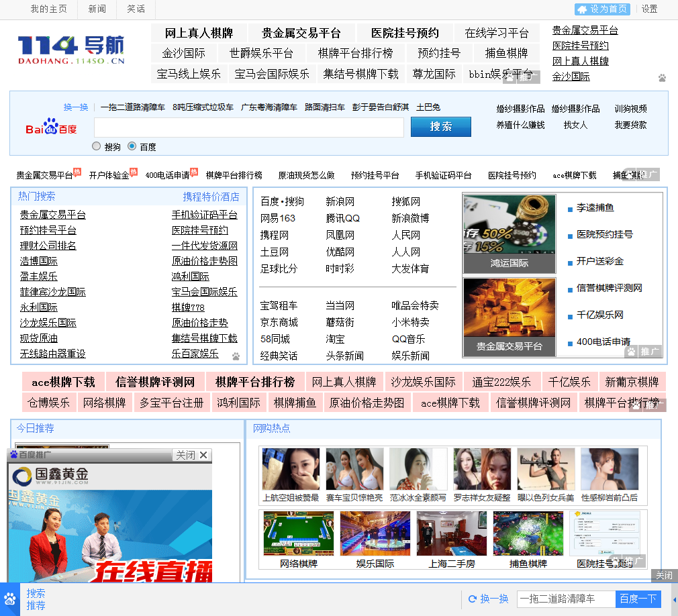This screenshot has height=616, width=678.
Task: Open 理财公司排名 in hot searches
Action: (x=48, y=246)
